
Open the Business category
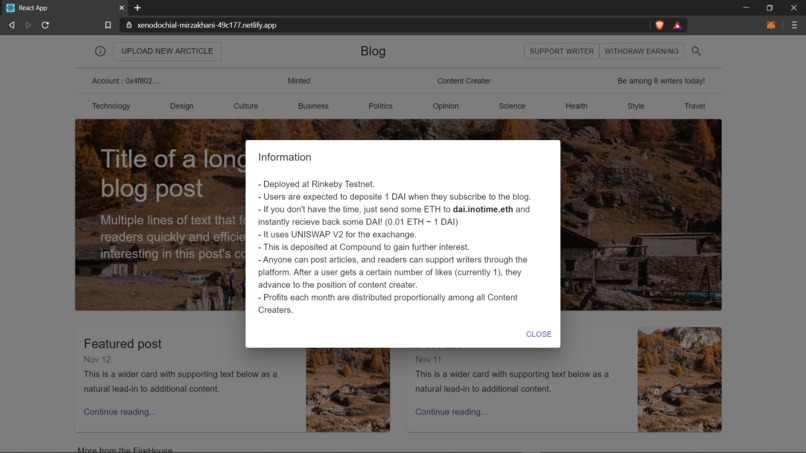(313, 106)
